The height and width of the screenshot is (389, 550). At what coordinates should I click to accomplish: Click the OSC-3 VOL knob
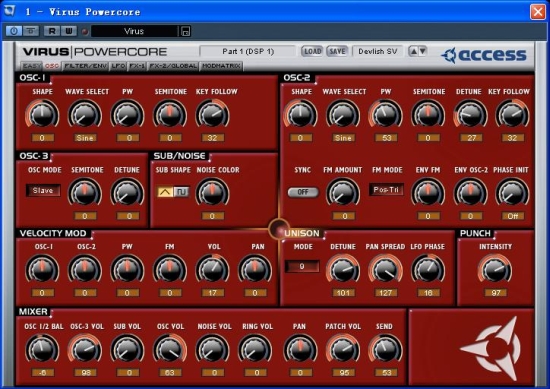85,349
